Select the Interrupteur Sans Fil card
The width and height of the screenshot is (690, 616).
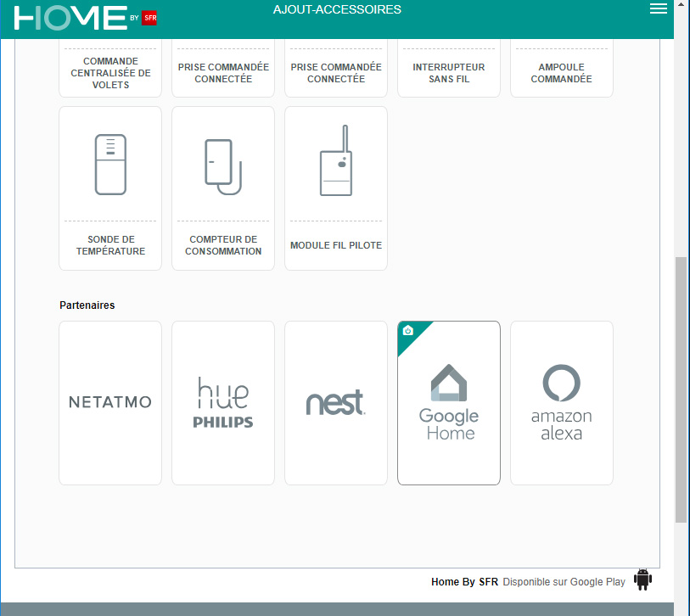449,73
